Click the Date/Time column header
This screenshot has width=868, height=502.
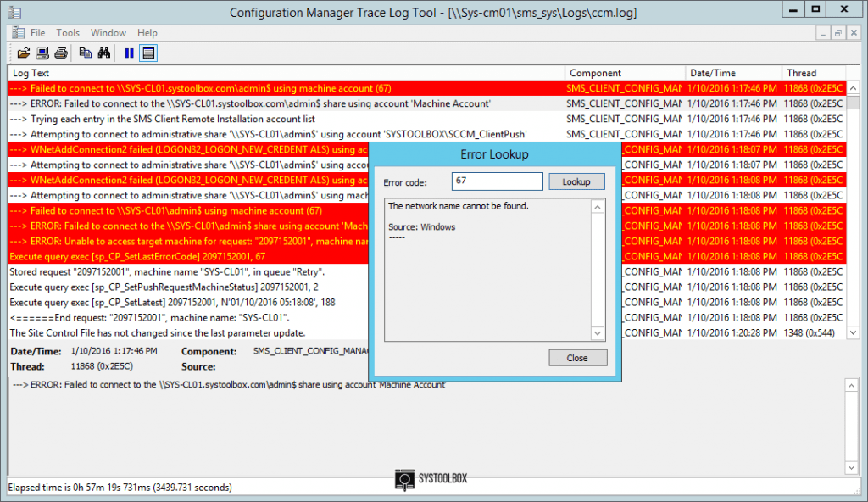(729, 72)
